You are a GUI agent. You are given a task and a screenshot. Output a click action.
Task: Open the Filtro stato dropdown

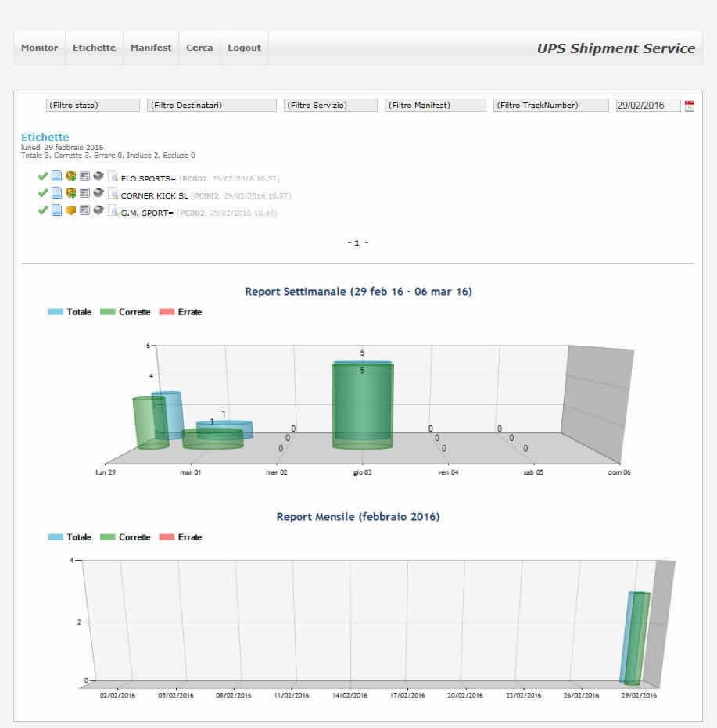93,106
